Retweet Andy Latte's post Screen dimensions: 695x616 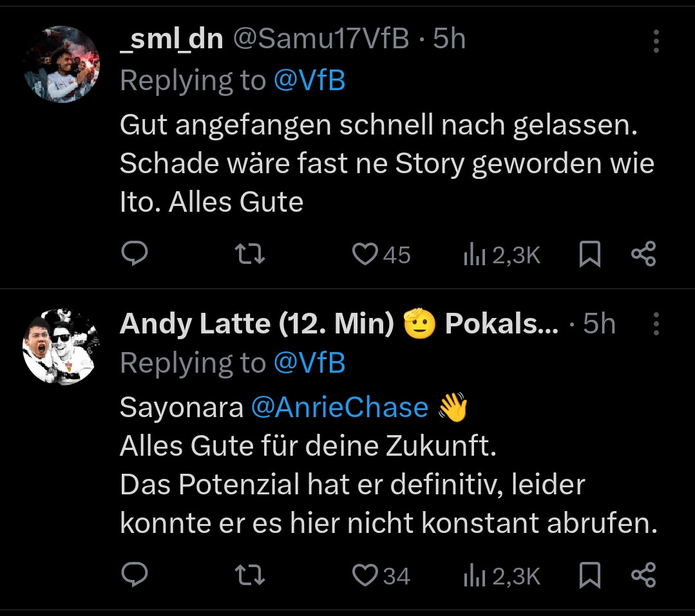click(250, 575)
